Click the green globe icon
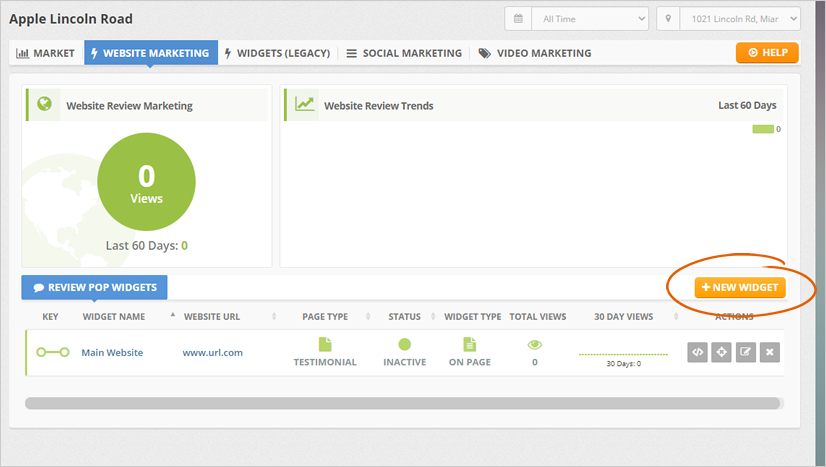The height and width of the screenshot is (467, 826). coord(44,104)
